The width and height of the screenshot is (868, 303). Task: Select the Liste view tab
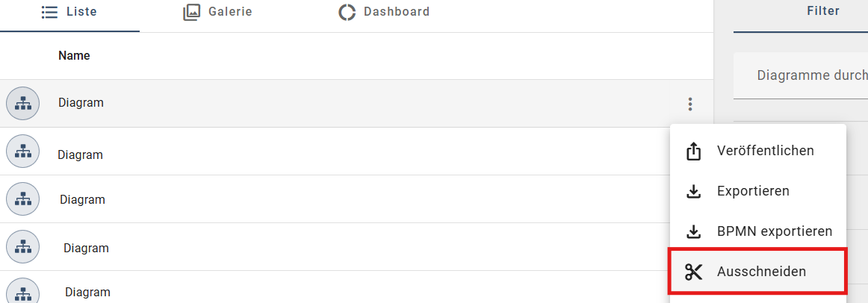tap(81, 12)
